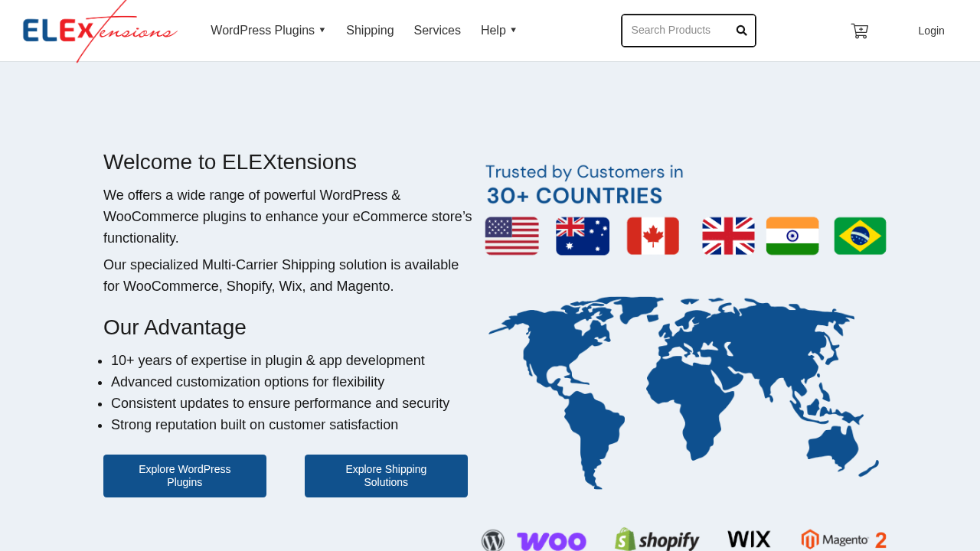Click the India flag
The width and height of the screenshot is (980, 551).
[x=792, y=236]
